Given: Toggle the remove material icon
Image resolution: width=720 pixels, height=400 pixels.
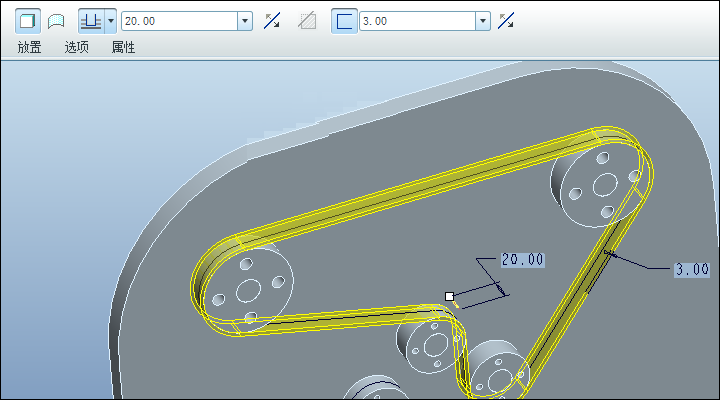Looking at the screenshot, I should click(307, 21).
